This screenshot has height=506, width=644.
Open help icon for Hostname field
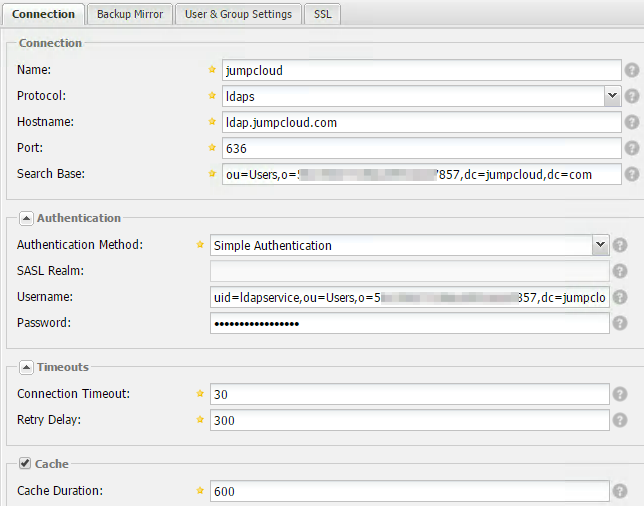tap(632, 122)
